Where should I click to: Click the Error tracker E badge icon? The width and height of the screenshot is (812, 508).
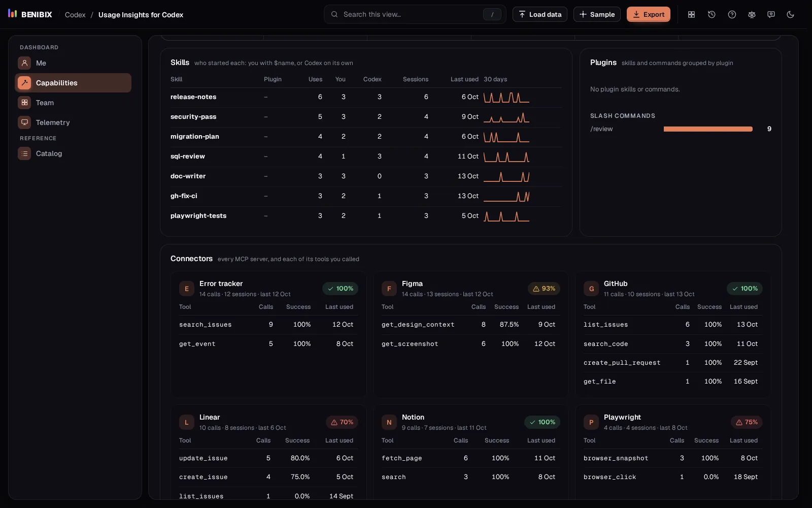[x=187, y=289]
